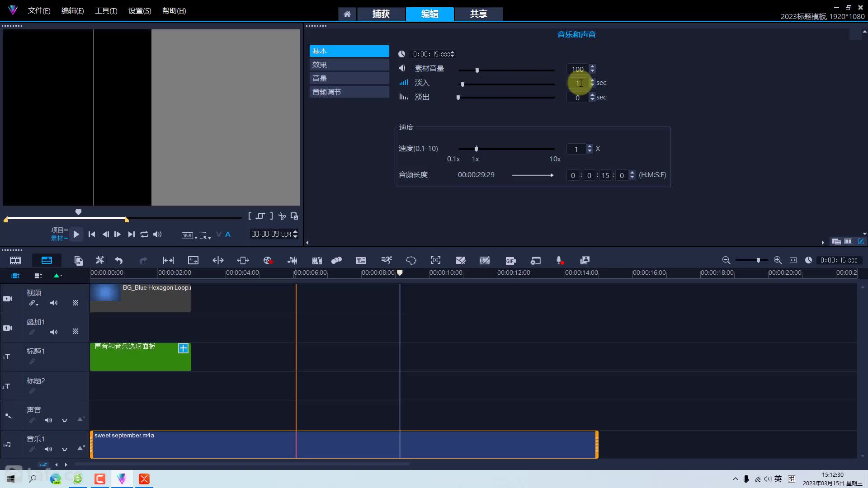Select the 音量 options category
This screenshot has height=488, width=868.
point(349,78)
